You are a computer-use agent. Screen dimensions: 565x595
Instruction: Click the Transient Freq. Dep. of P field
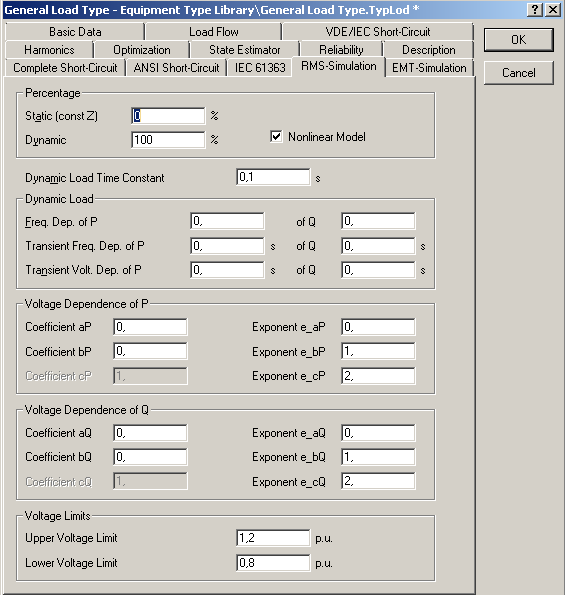pyautogui.click(x=227, y=246)
